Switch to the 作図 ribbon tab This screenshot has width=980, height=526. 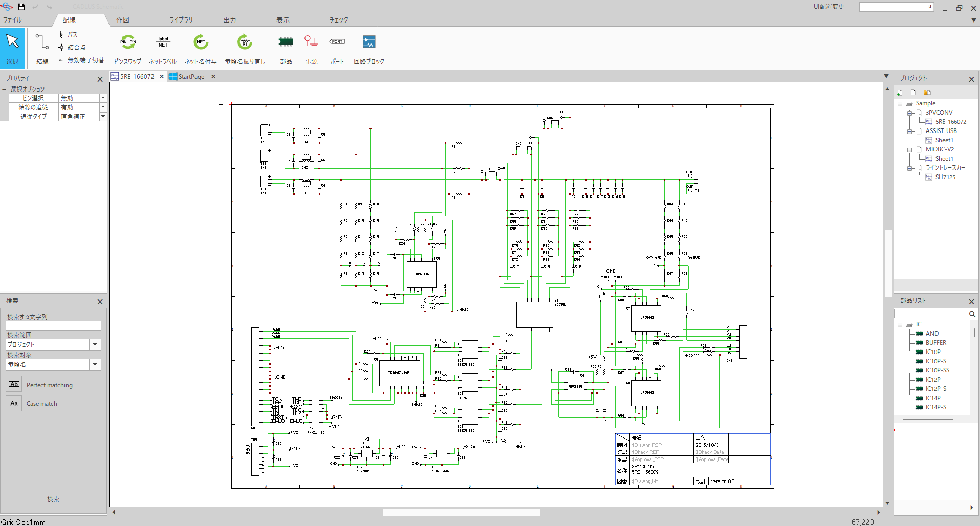click(123, 20)
